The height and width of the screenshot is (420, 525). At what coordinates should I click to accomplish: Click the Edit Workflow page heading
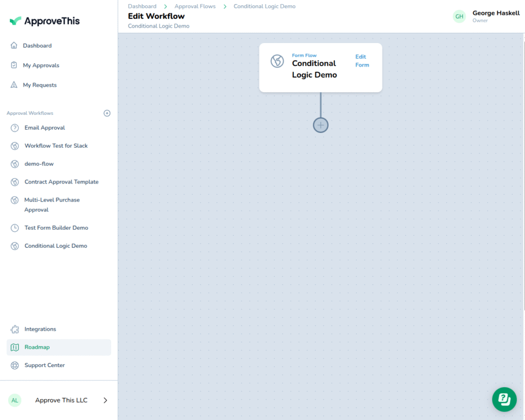(156, 16)
